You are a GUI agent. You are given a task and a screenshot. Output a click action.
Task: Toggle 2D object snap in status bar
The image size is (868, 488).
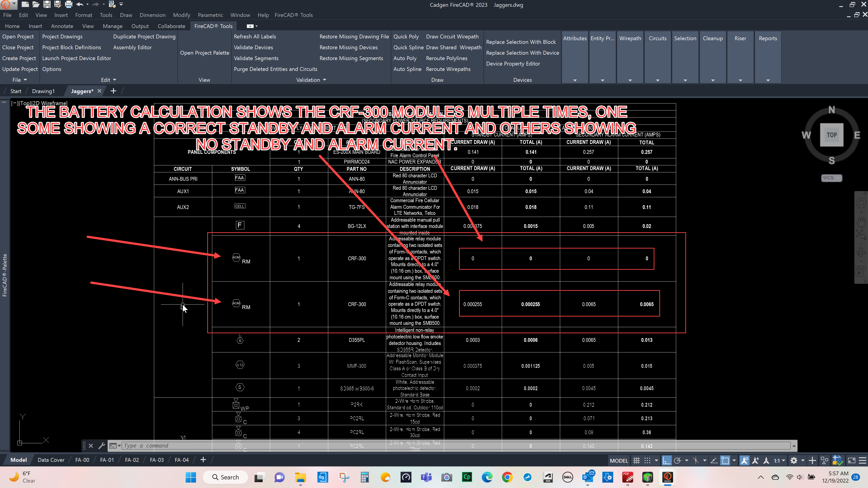pyautogui.click(x=725, y=460)
